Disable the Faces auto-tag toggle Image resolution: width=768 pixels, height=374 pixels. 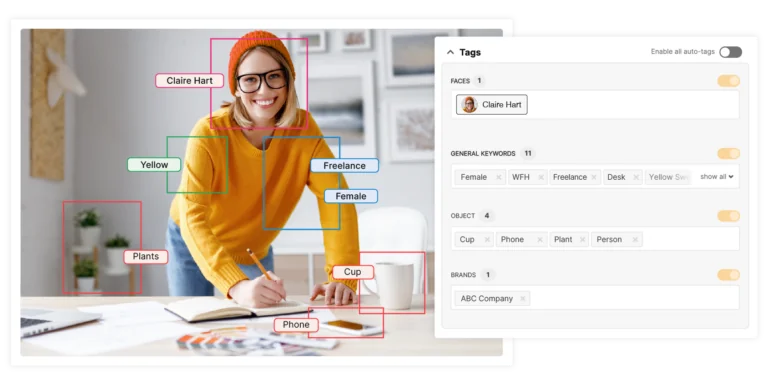point(728,81)
